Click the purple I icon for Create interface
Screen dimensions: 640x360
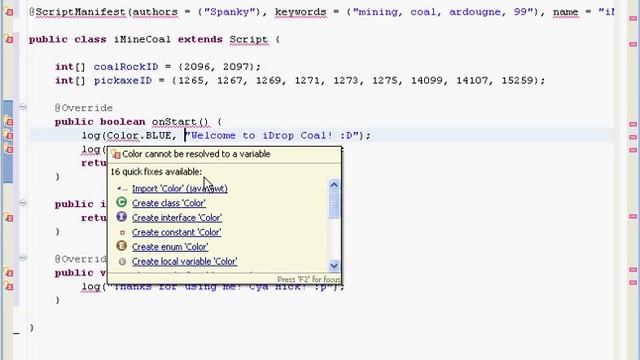pyautogui.click(x=122, y=217)
